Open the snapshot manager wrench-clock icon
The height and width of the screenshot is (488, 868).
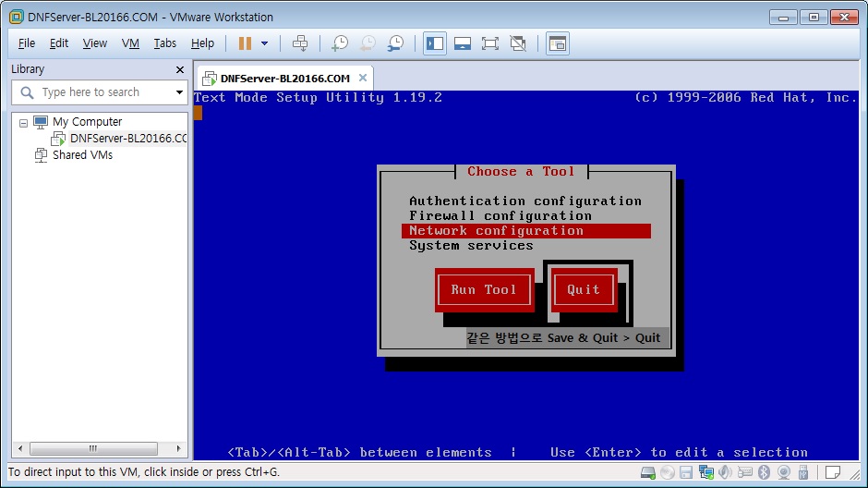[x=396, y=43]
